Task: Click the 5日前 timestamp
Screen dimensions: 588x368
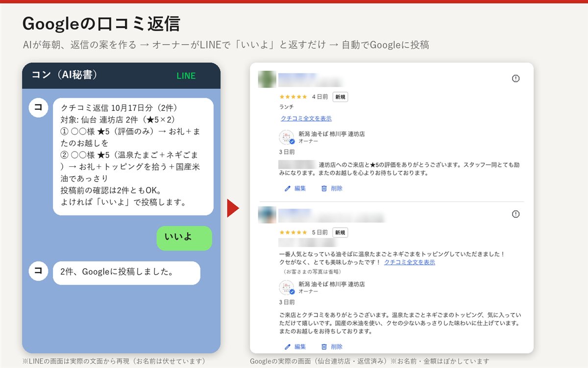Action: pos(320,233)
